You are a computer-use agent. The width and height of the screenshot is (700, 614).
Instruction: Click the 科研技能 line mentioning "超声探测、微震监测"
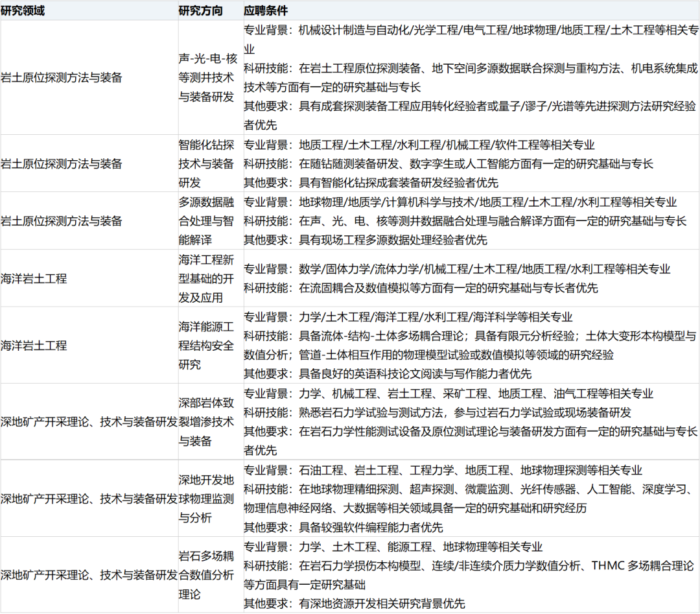(x=470, y=499)
